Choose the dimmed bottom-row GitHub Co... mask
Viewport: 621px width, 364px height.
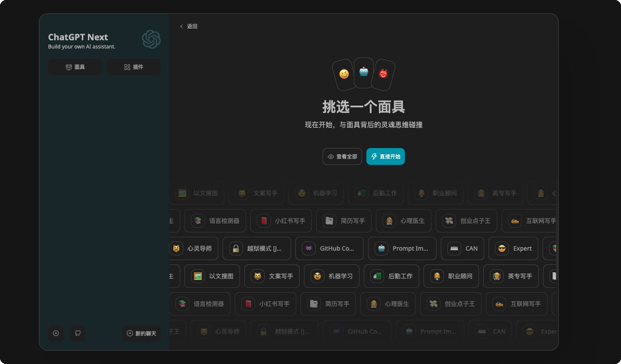click(x=357, y=332)
